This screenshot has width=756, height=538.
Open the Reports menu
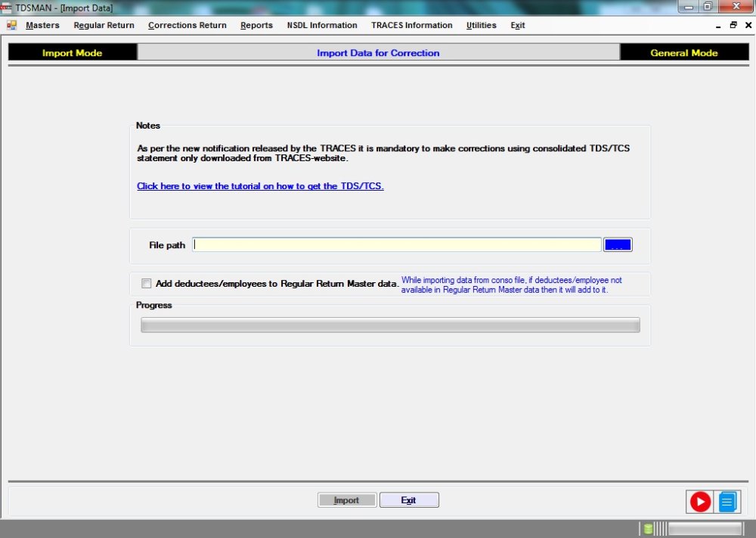(256, 25)
